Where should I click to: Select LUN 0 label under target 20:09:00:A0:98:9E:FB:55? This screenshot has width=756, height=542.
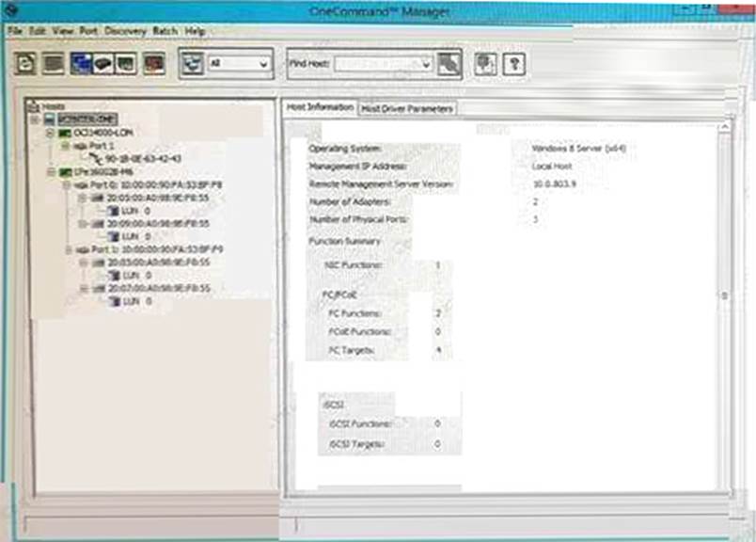point(136,236)
